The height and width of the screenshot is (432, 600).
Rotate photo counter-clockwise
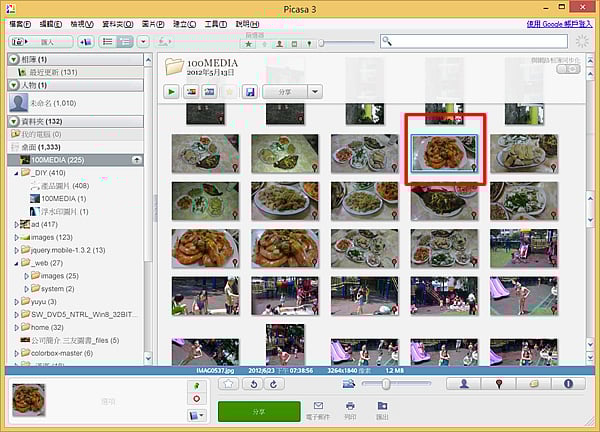tap(255, 383)
